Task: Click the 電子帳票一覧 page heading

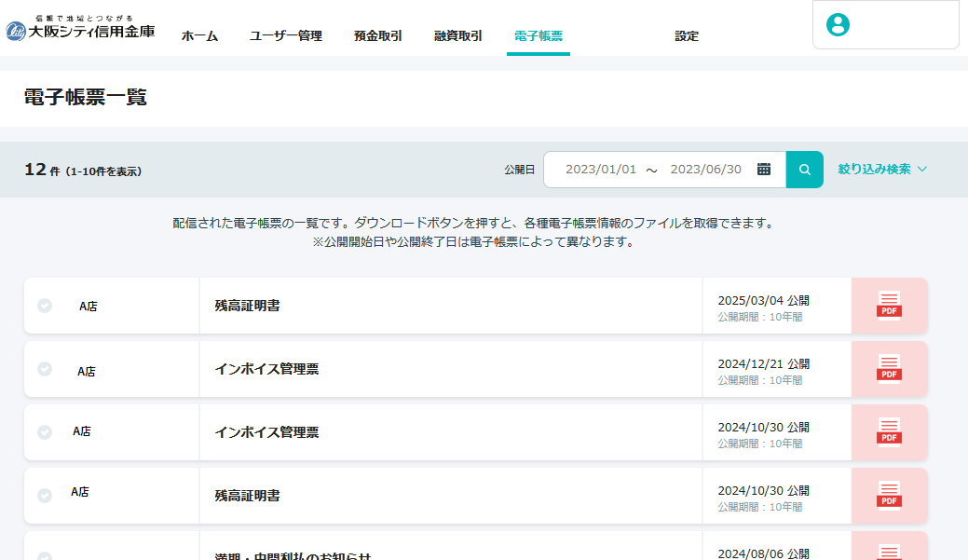Action: [85, 98]
